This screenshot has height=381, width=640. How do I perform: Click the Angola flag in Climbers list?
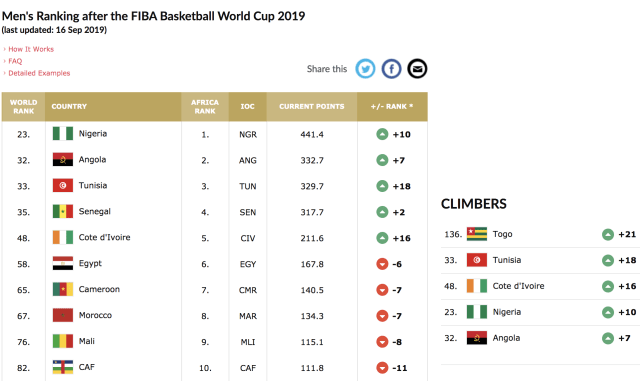point(477,338)
